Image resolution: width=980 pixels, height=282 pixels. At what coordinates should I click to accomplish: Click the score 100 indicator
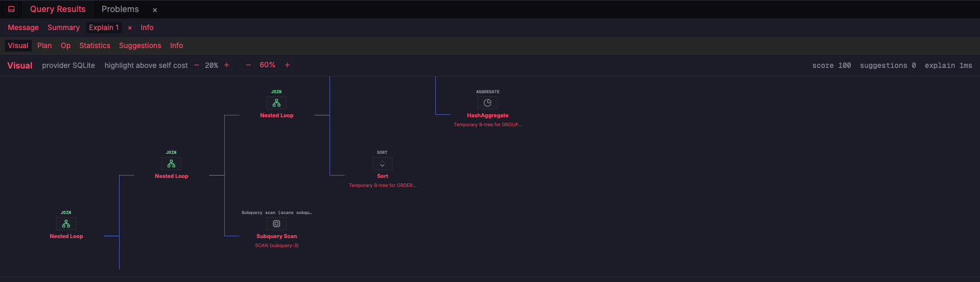831,66
